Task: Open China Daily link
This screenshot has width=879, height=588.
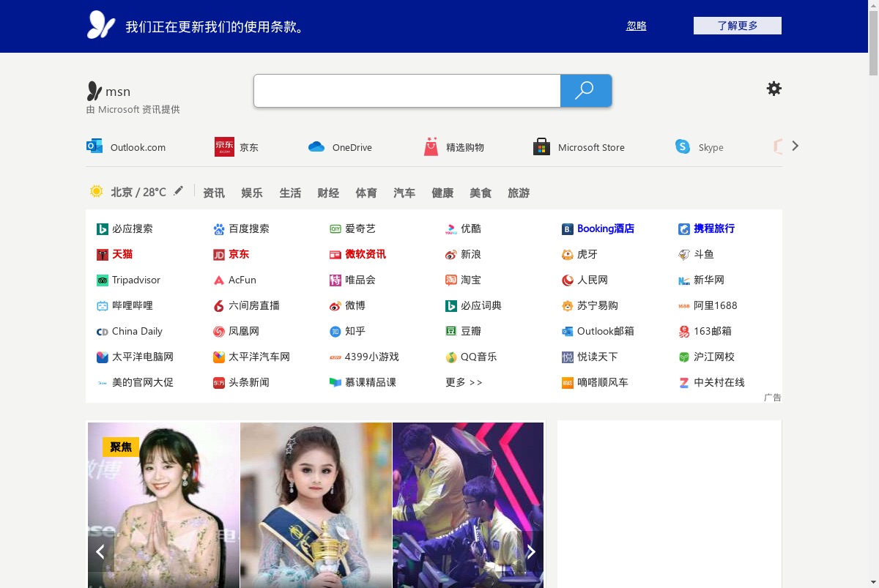Action: click(x=130, y=331)
